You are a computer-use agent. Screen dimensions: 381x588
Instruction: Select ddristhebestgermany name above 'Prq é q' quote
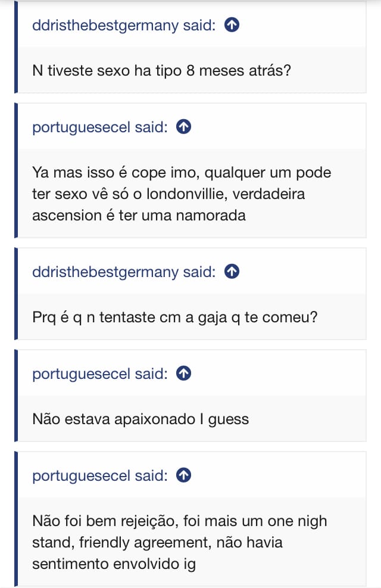105,272
